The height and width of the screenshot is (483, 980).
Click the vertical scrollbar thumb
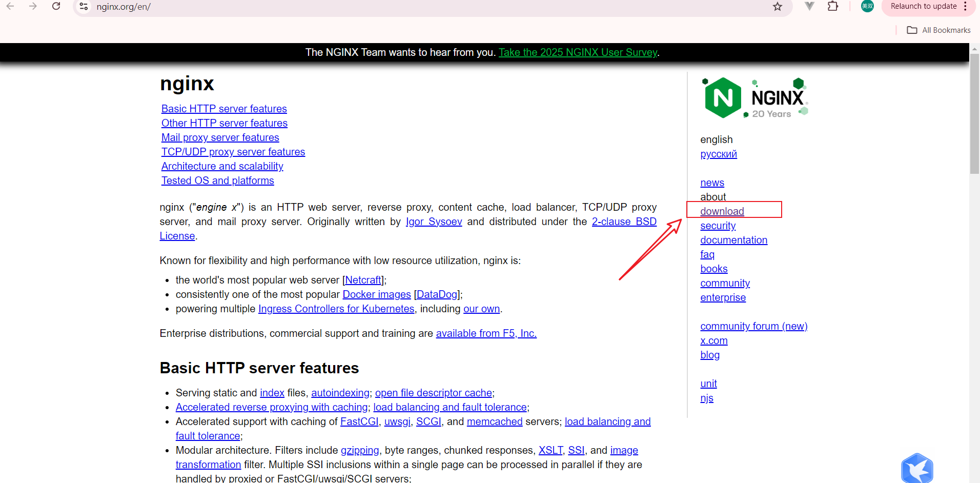[x=974, y=114]
